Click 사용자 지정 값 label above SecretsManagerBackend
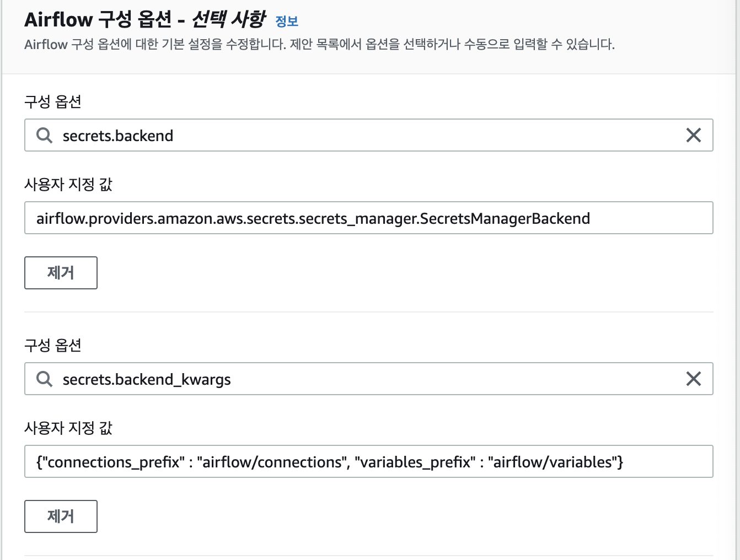Screen dimensions: 740x560 click(x=68, y=184)
